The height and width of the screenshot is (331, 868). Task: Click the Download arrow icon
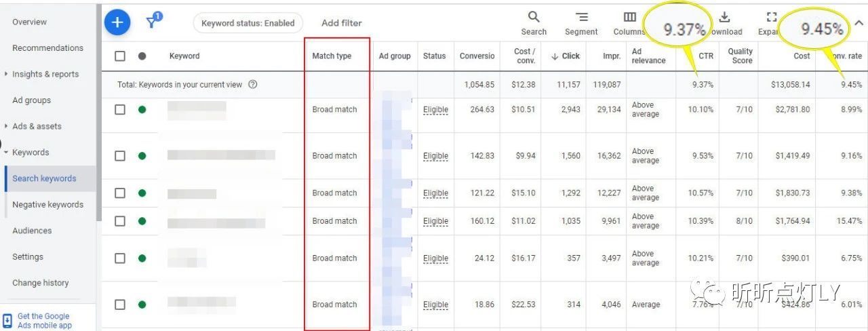(724, 18)
